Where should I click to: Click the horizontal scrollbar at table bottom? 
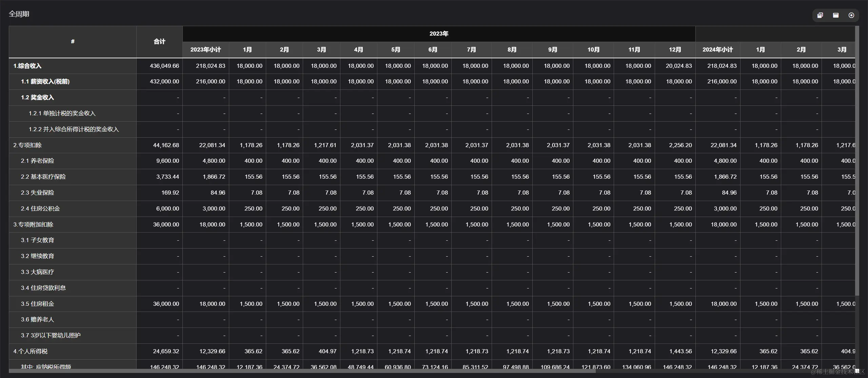[x=302, y=371]
